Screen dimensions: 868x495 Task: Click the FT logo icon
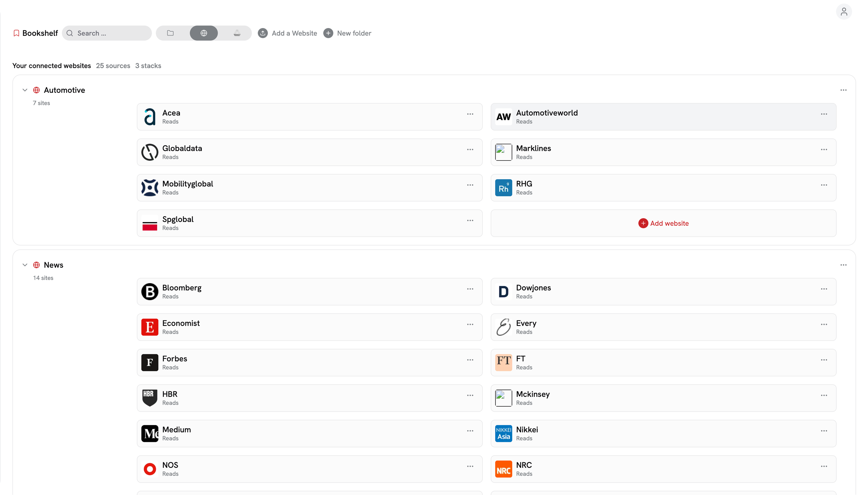(503, 362)
